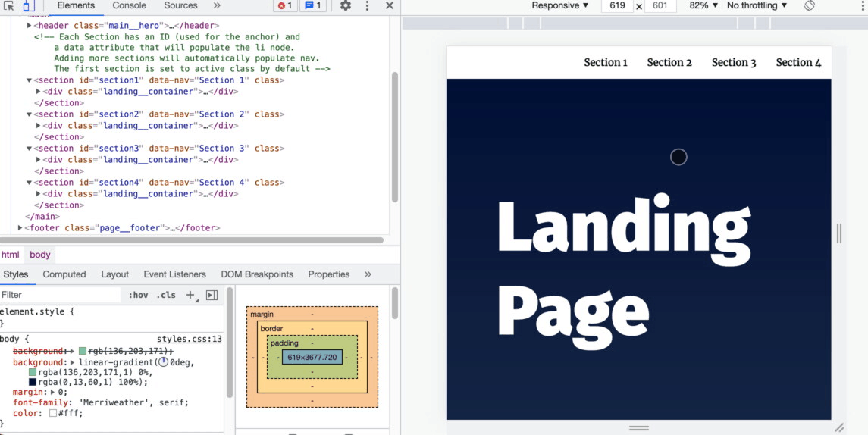Expand the landing__container div under section4
The image size is (868, 435).
coord(38,194)
